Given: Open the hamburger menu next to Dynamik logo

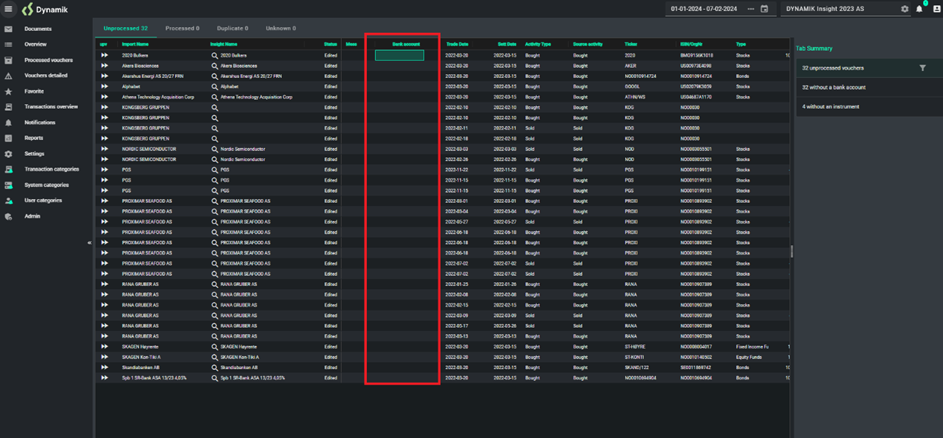Looking at the screenshot, I should pyautogui.click(x=9, y=9).
